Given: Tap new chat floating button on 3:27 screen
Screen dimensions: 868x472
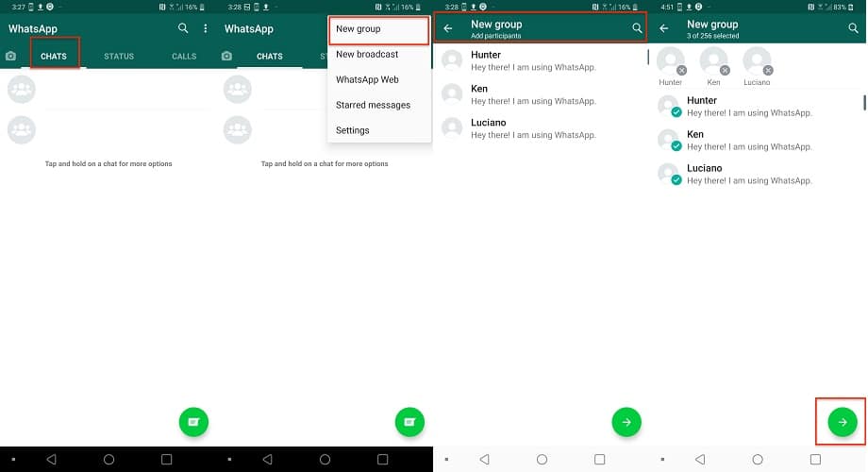Looking at the screenshot, I should (193, 422).
